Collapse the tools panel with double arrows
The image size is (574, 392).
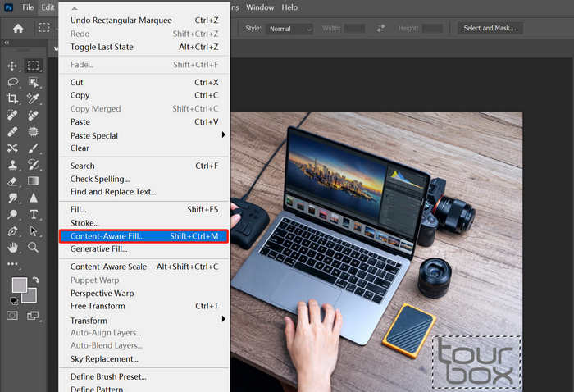[7, 43]
